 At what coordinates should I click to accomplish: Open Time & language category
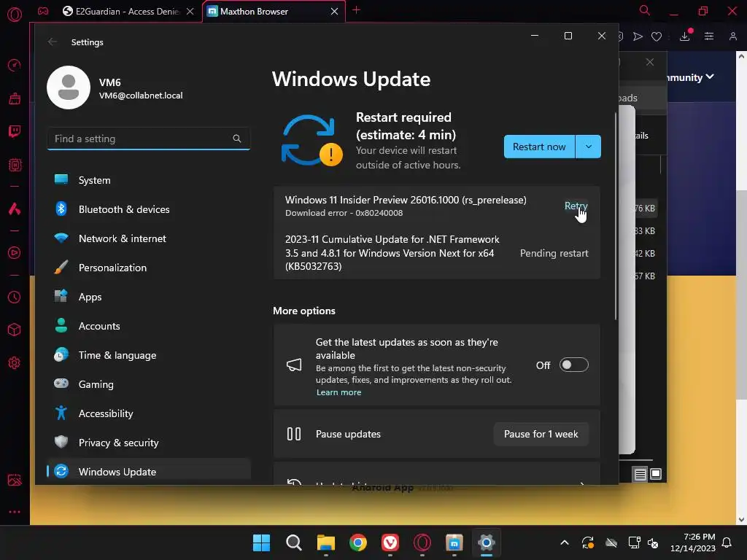tap(149, 355)
